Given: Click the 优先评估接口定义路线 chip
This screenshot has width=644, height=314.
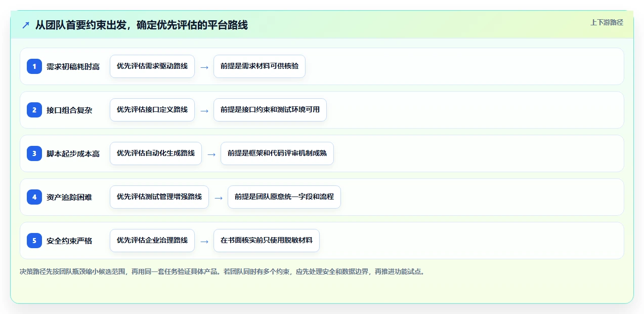Looking at the screenshot, I should pyautogui.click(x=152, y=110).
